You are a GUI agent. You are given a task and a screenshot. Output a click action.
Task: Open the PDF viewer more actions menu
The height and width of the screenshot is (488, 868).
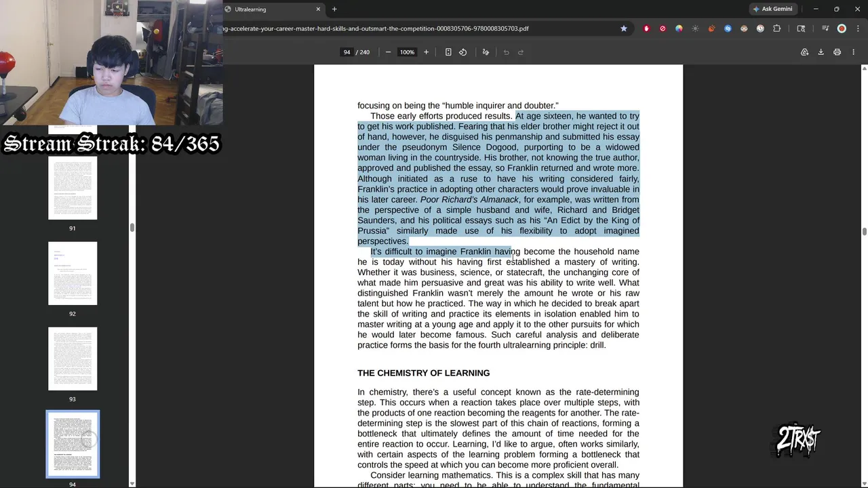[853, 52]
